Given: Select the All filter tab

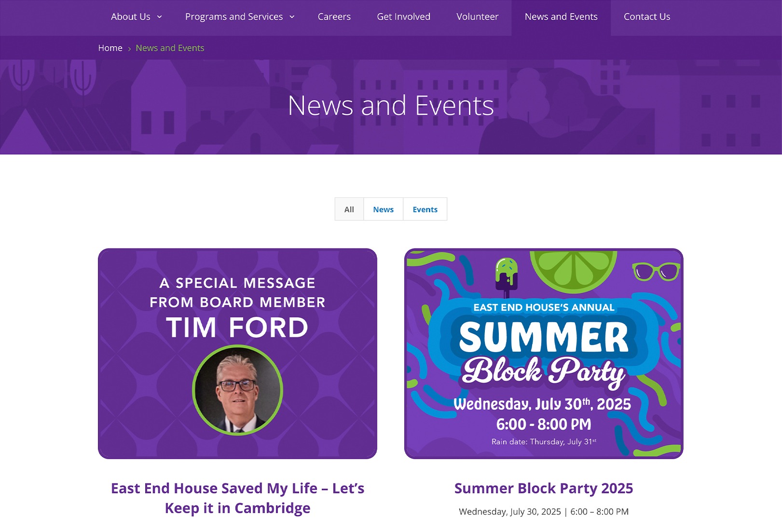Looking at the screenshot, I should click(349, 209).
